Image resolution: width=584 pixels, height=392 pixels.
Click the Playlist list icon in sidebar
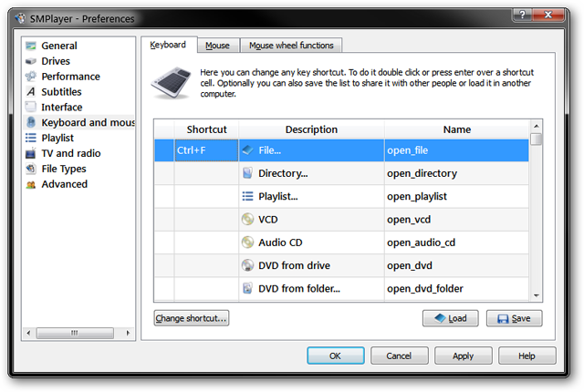31,138
